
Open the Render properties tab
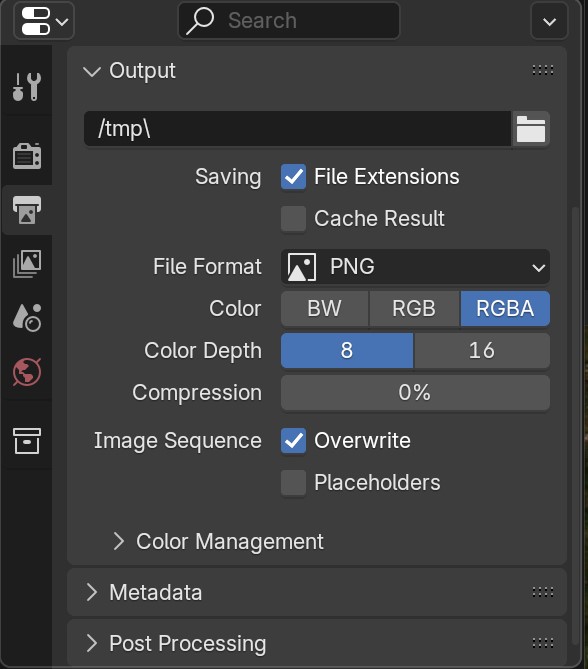(x=27, y=156)
